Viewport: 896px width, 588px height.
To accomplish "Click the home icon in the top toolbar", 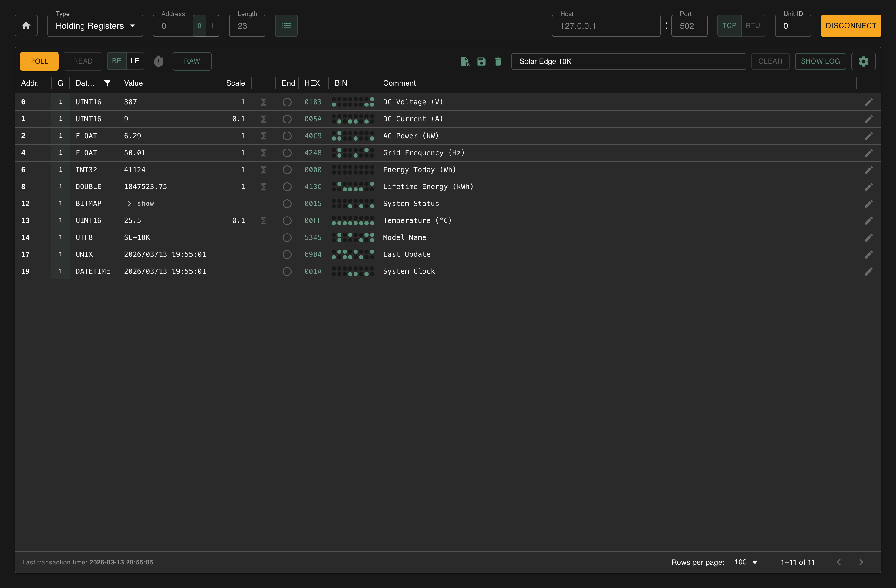I will [26, 25].
